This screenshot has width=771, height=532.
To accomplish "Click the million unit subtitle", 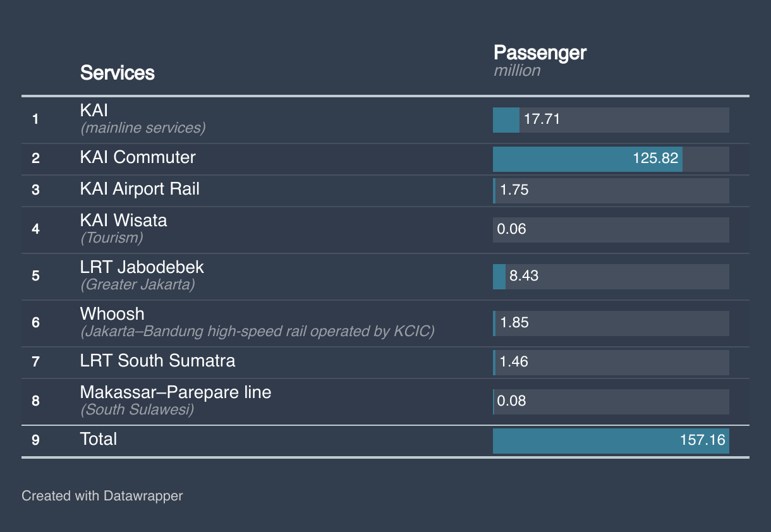I will tap(516, 71).
